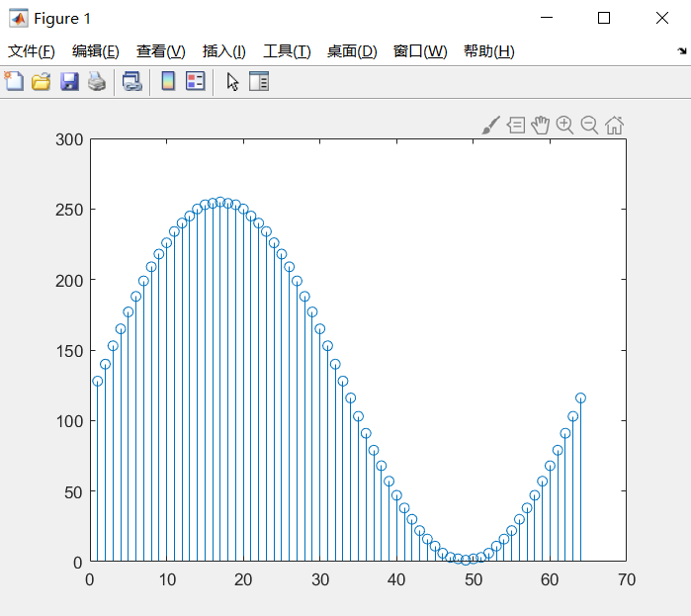Click the x-axis tick label 40
691x616 pixels.
(x=396, y=579)
